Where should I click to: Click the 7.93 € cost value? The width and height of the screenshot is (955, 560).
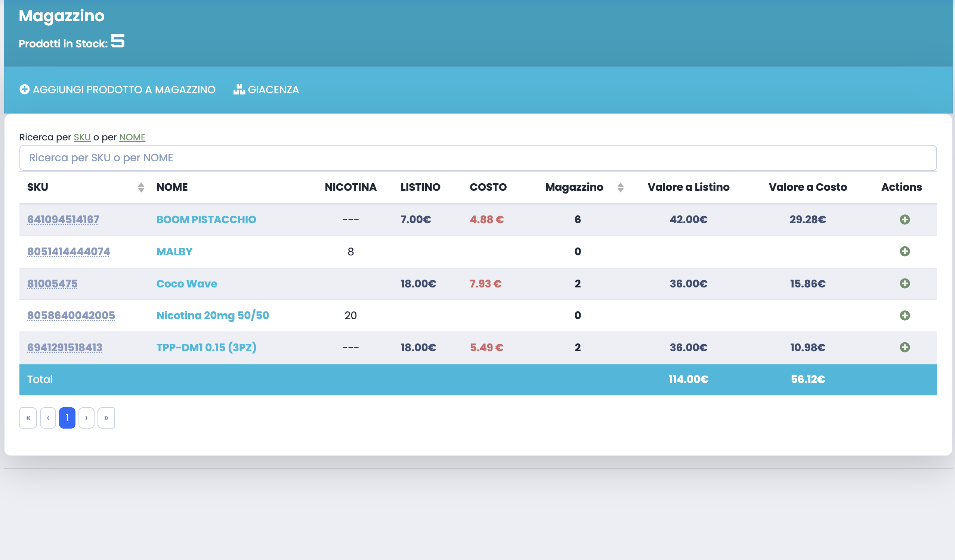(485, 284)
